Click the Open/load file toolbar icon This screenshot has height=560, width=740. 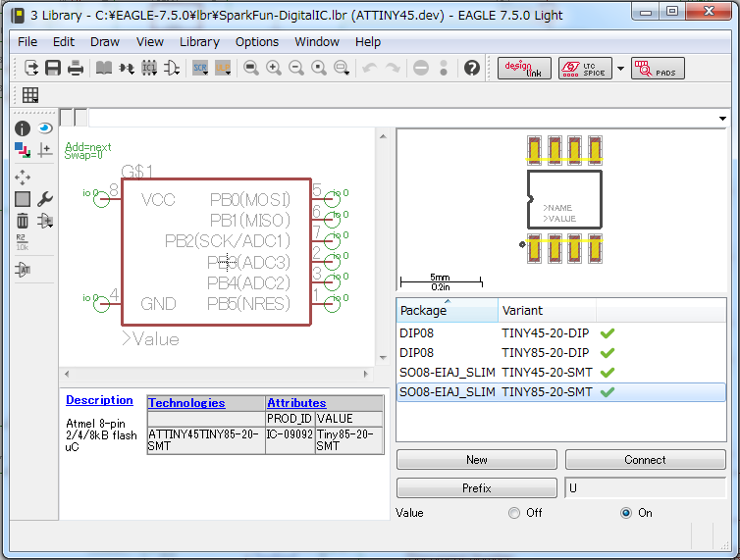coord(31,68)
